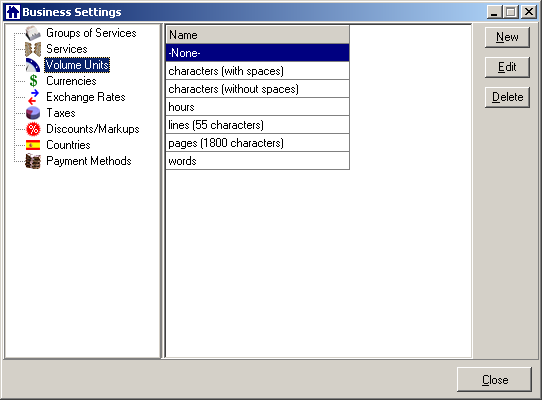Open the Taxes settings entry
The image size is (542, 400).
pos(61,113)
